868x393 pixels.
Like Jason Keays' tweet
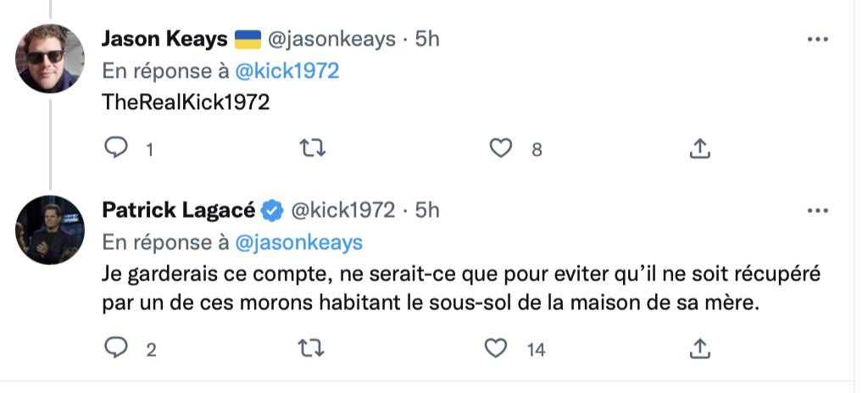[501, 147]
